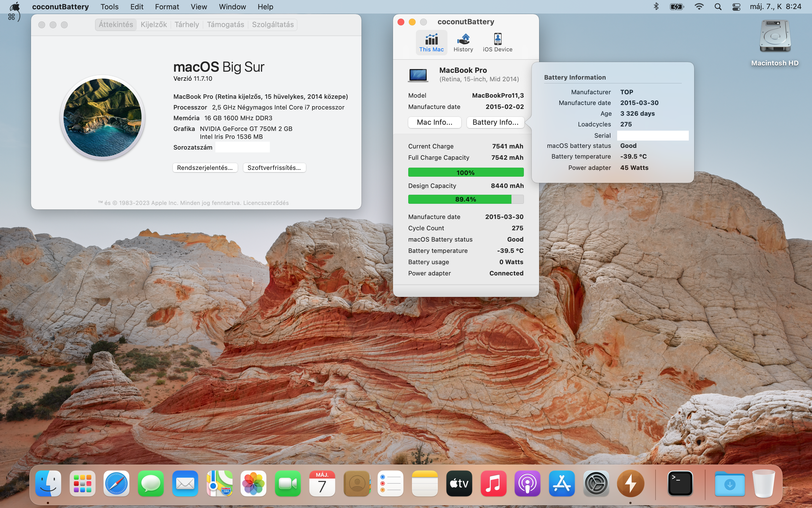Click the menu bar date and time

point(775,7)
